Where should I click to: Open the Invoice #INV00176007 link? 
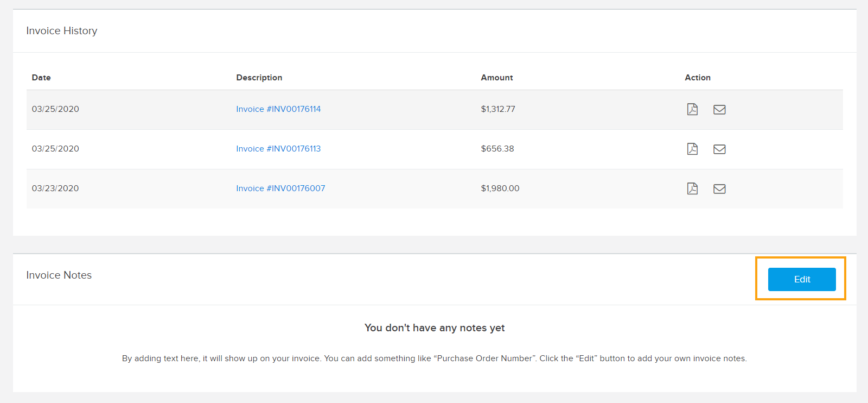coord(280,188)
